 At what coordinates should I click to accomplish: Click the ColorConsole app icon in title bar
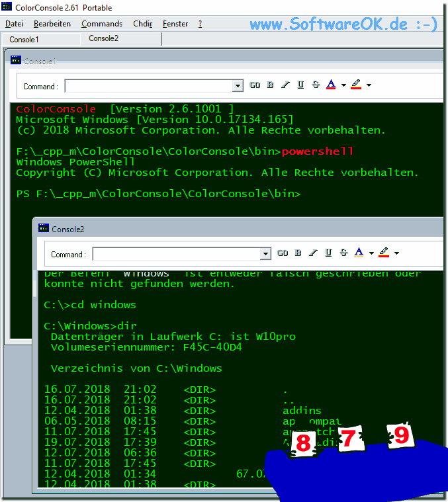pos(7,7)
